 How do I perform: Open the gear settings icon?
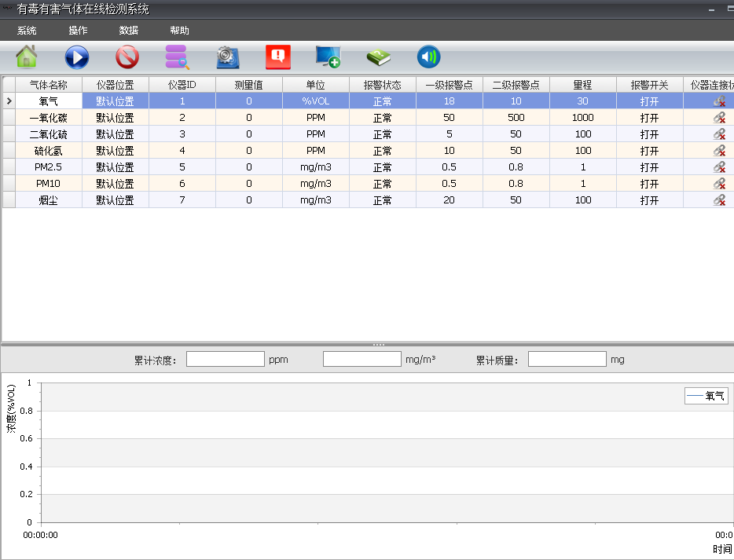227,57
